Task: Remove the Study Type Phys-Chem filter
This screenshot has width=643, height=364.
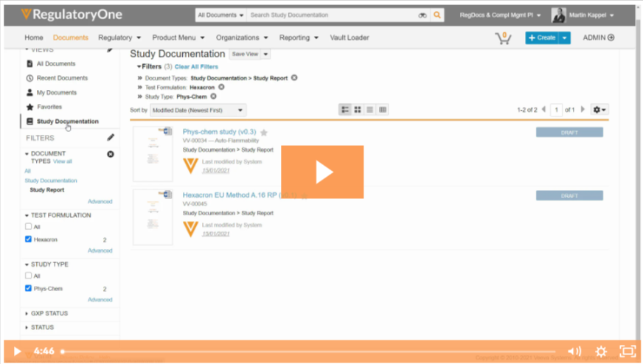Action: [213, 97]
